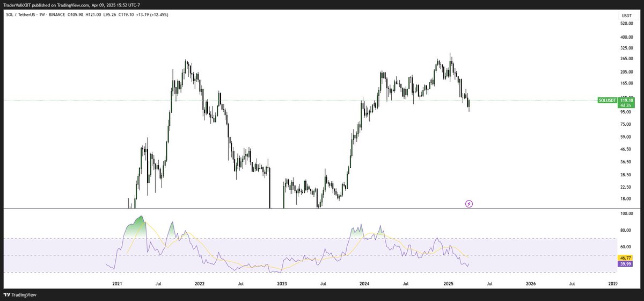Click the 325.00 price axis label
The width and height of the screenshot is (644, 301).
[x=627, y=48]
